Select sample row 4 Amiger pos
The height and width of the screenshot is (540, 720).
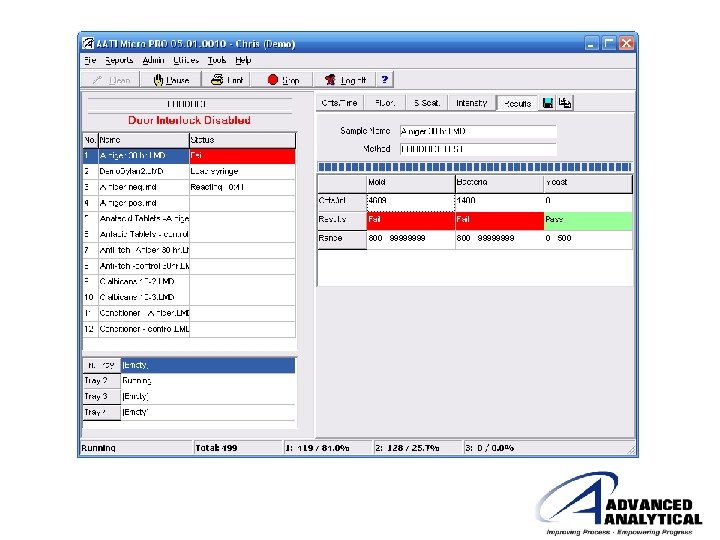click(189, 203)
